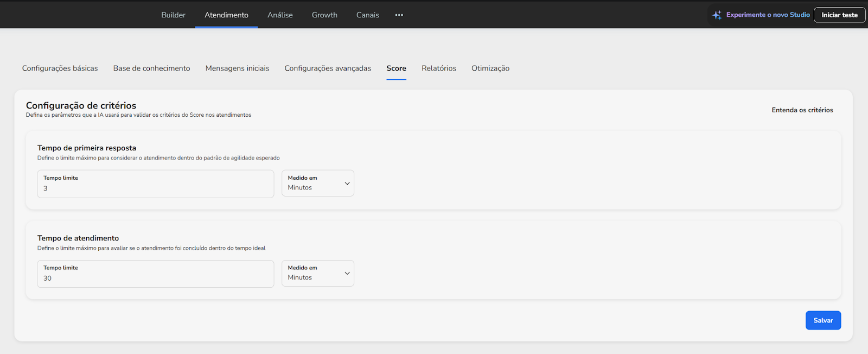
Task: Open the Configurações avançadas tab
Action: click(x=328, y=68)
